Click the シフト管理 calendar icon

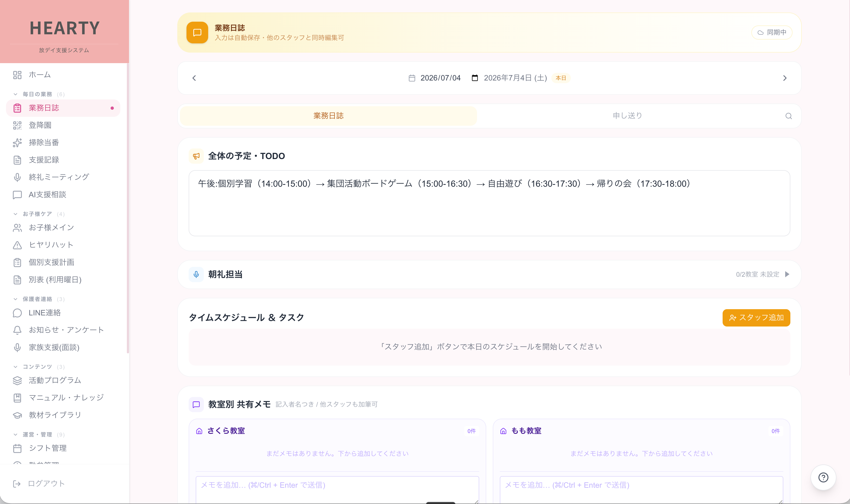point(17,448)
